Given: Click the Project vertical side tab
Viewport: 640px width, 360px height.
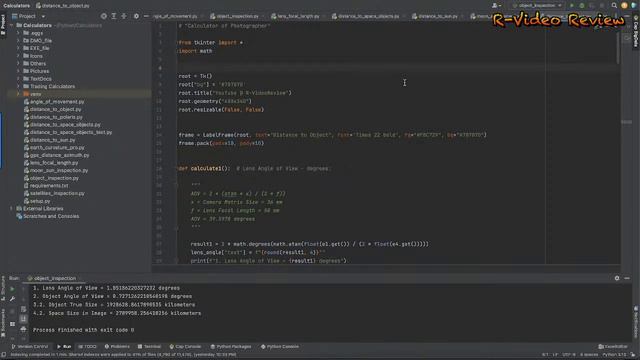Looking at the screenshot, I should [3, 24].
